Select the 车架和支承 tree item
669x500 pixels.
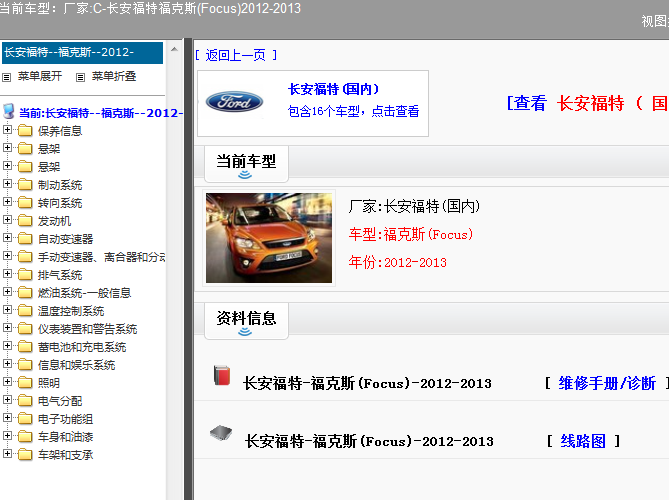click(x=65, y=455)
